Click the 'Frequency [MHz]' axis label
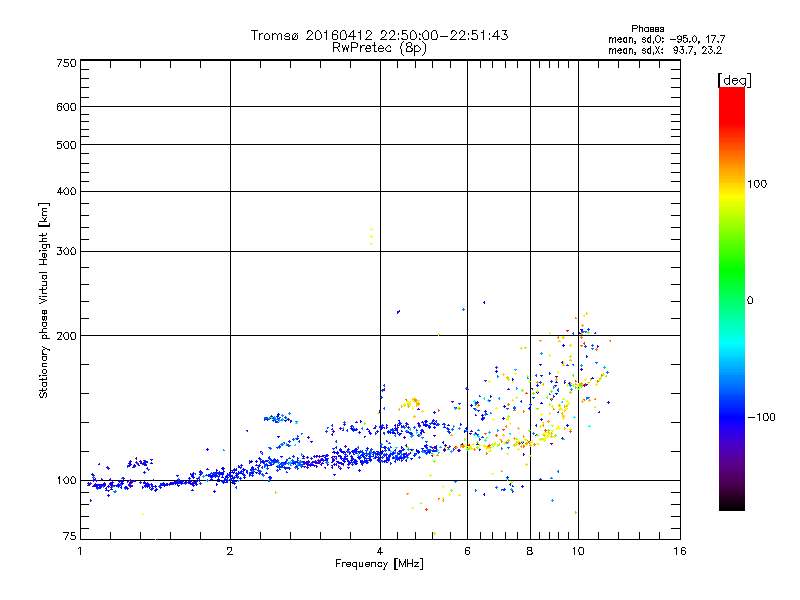 (379, 564)
